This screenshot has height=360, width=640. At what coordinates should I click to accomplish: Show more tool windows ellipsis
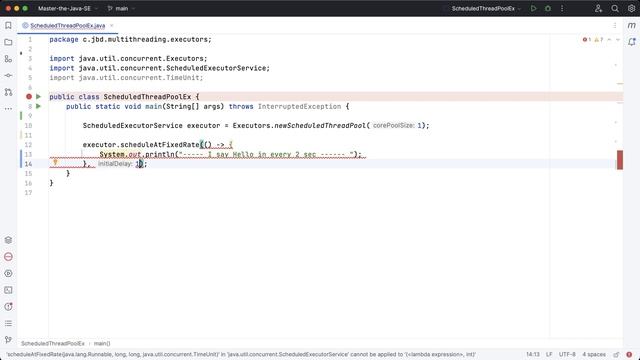tap(8, 109)
